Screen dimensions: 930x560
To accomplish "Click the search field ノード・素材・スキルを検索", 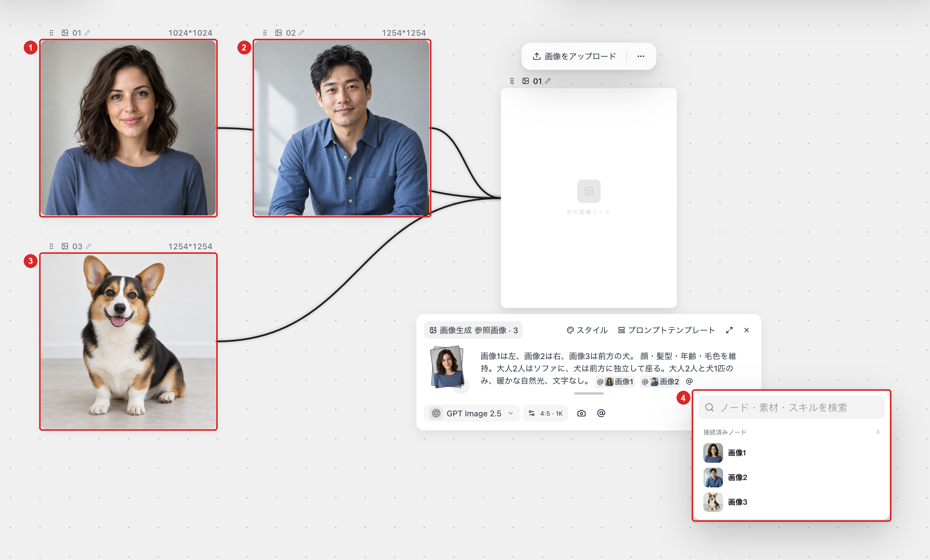I will tap(791, 408).
